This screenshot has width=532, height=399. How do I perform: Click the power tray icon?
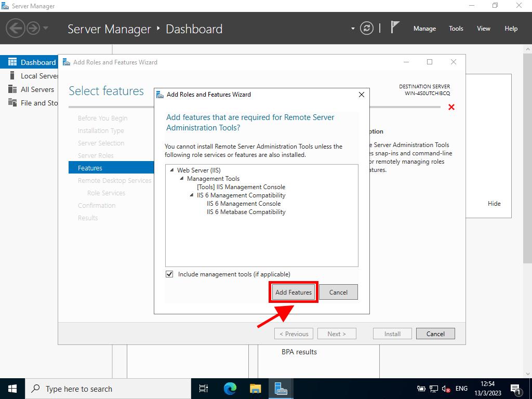[x=421, y=389]
